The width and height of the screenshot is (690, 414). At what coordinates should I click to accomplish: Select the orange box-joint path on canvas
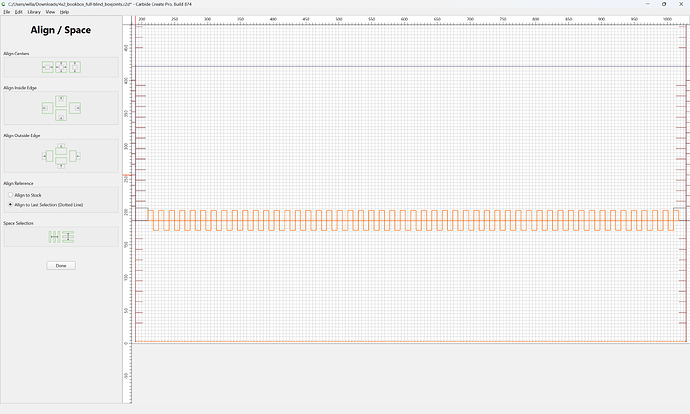click(x=413, y=220)
